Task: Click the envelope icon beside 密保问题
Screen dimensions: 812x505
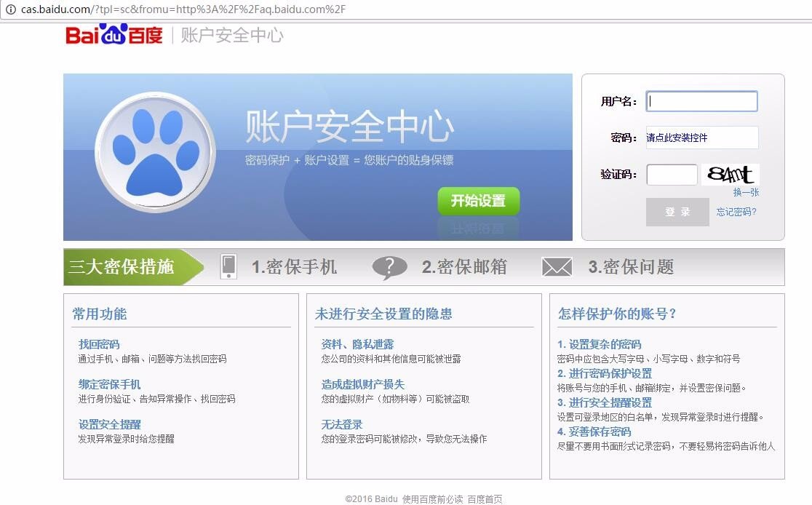Action: pyautogui.click(x=557, y=266)
